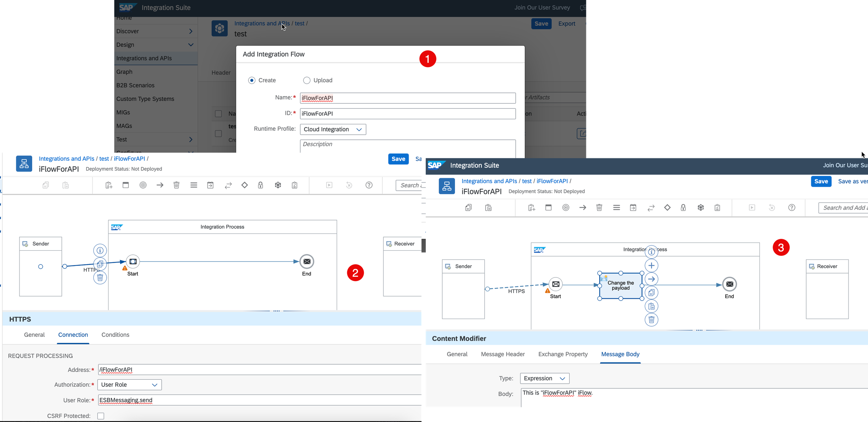The height and width of the screenshot is (422, 868).
Task: Switch to the Conditions tab under HTTPS
Action: pos(115,335)
